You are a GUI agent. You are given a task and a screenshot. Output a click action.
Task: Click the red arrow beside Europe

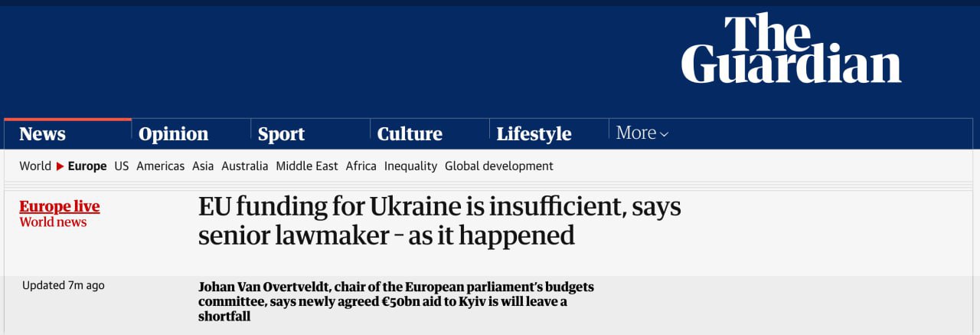coord(60,166)
